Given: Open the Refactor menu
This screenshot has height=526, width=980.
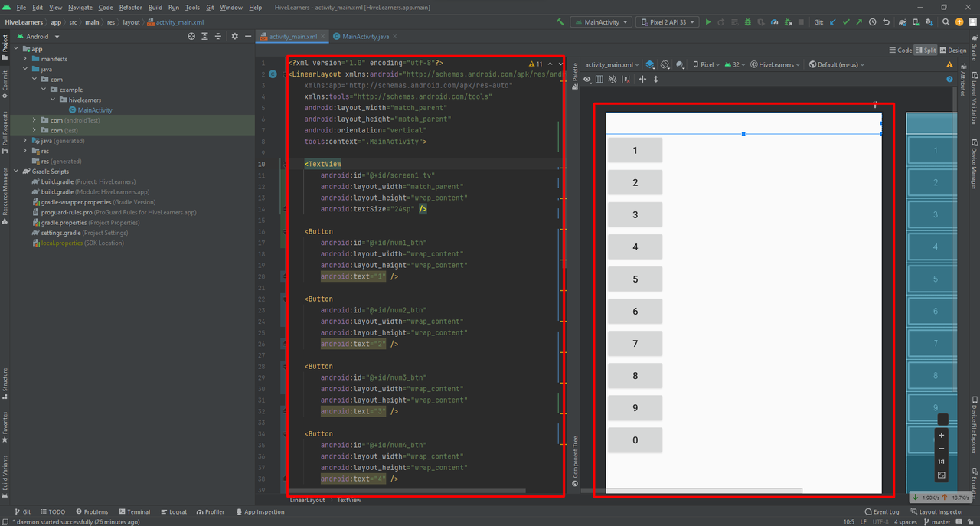Looking at the screenshot, I should tap(131, 7).
